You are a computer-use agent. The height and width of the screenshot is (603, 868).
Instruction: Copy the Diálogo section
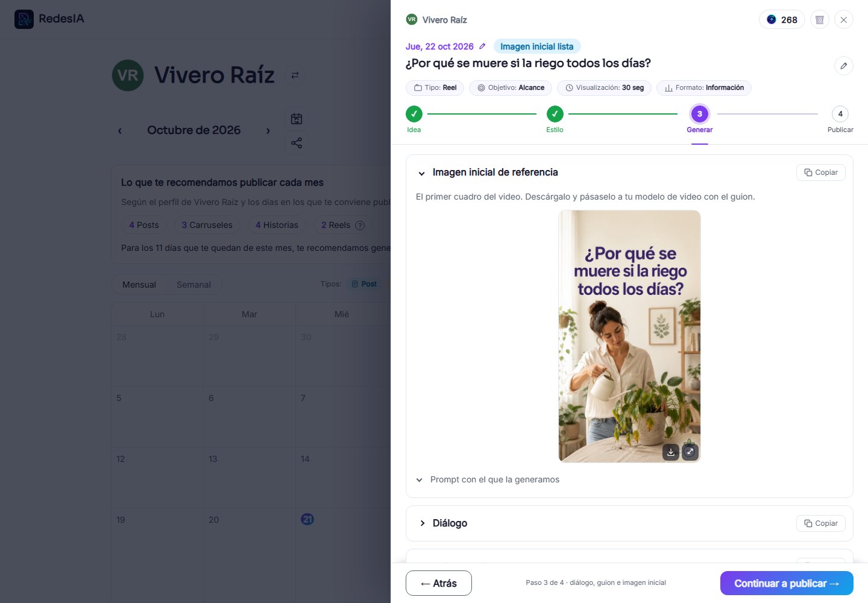point(821,523)
